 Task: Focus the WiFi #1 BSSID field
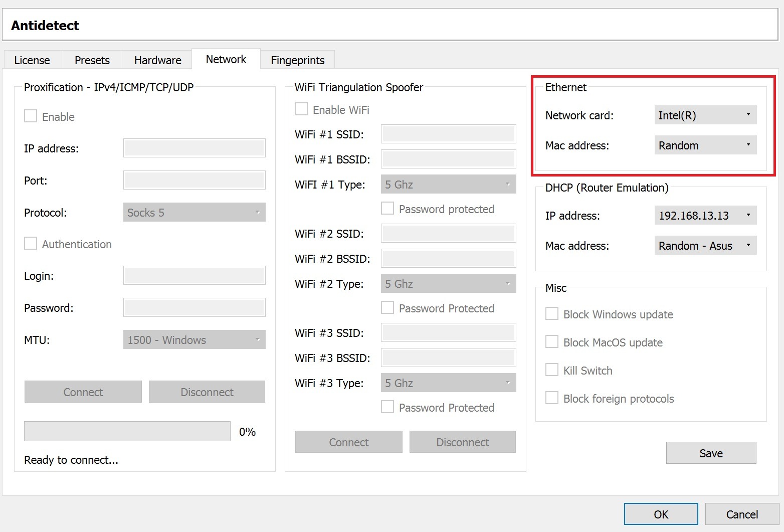(449, 159)
